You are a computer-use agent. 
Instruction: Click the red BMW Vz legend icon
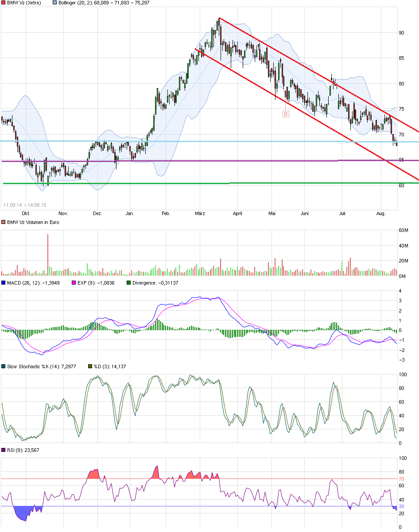point(4,3)
